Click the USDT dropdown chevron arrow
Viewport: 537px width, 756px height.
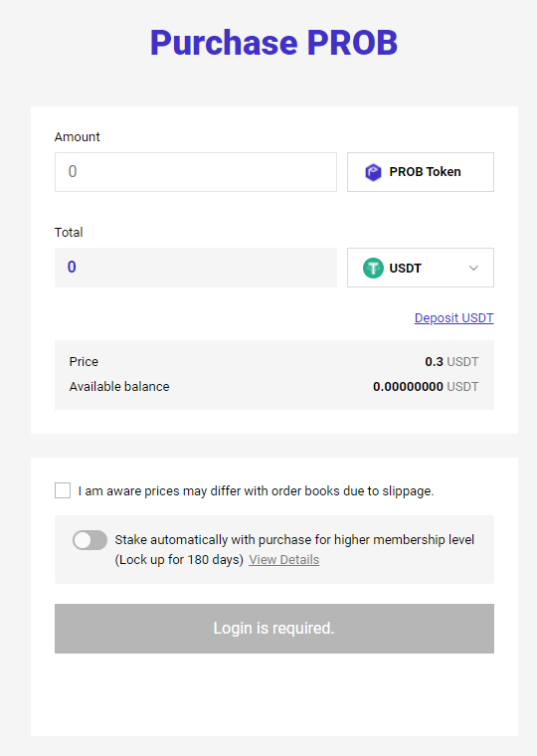click(x=473, y=268)
